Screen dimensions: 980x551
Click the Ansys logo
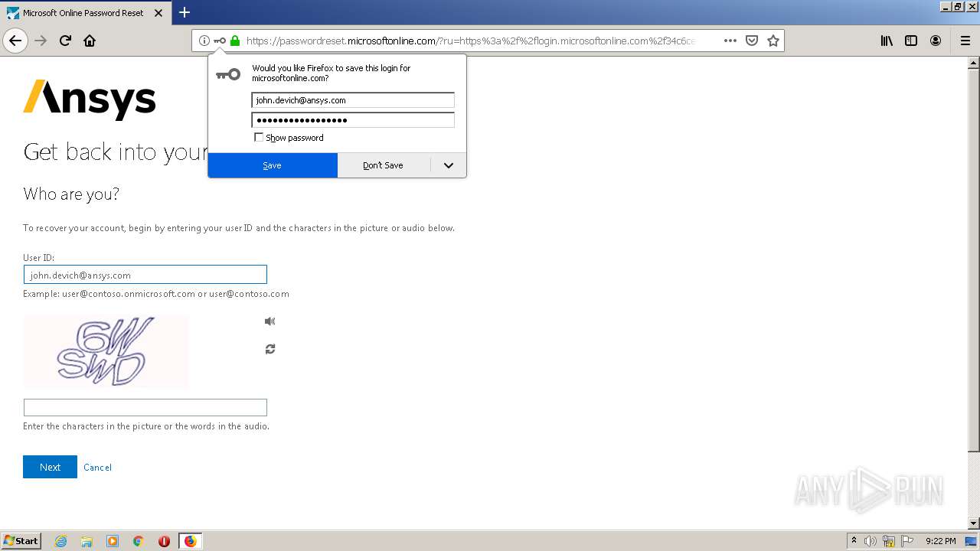point(90,99)
